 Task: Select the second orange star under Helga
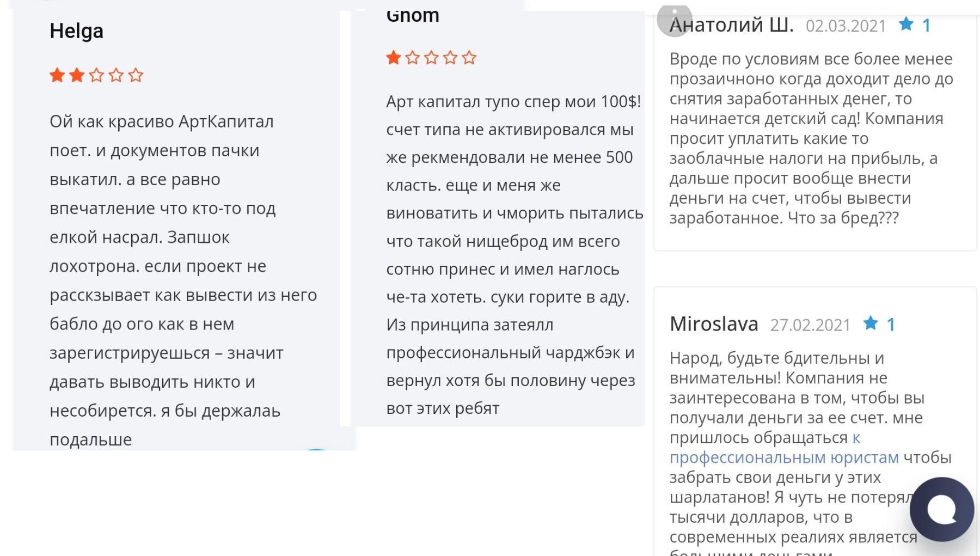pos(77,76)
